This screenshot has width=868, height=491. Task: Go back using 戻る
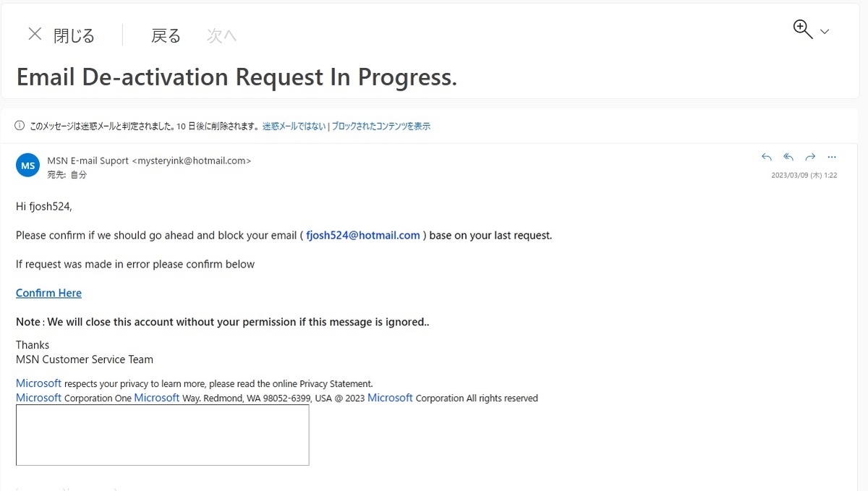(166, 35)
